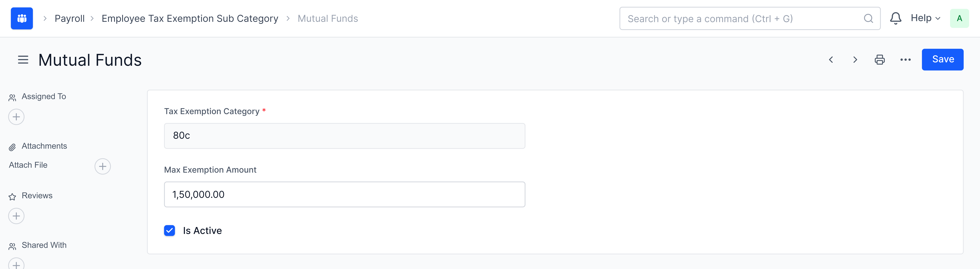Navigate to Payroll breadcrumb
Screen dimensions: 980x269
(x=70, y=19)
